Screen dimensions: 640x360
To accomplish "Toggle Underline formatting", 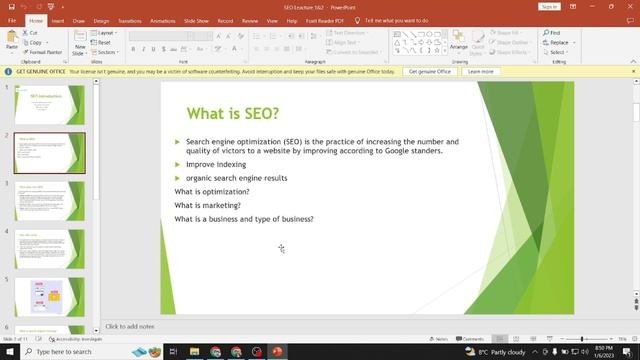I will click(x=153, y=49).
